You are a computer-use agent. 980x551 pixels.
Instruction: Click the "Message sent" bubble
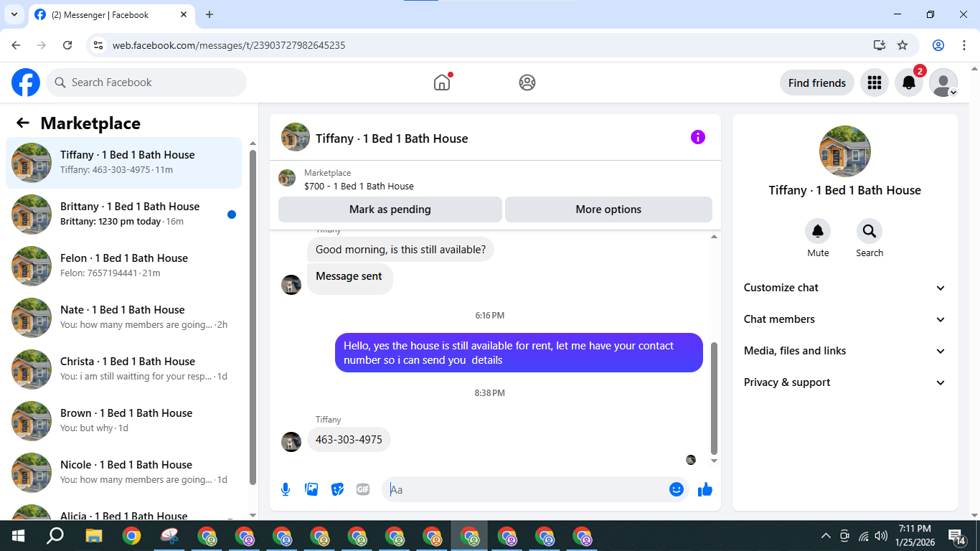coord(349,279)
